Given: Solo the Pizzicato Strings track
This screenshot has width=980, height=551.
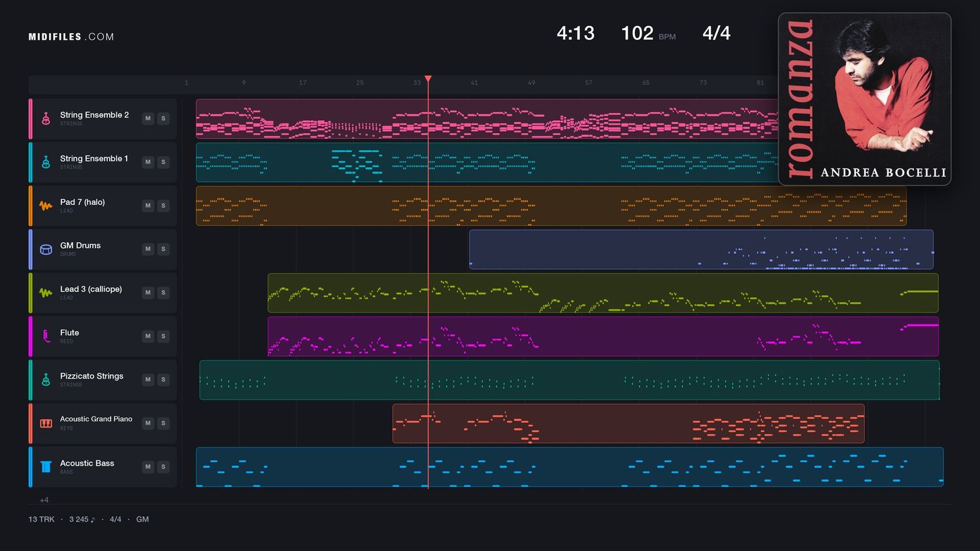Looking at the screenshot, I should pyautogui.click(x=163, y=380).
